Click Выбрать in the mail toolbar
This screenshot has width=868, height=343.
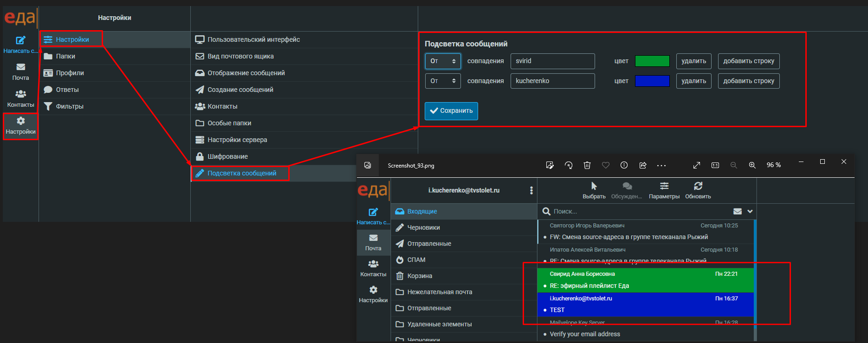pyautogui.click(x=594, y=191)
